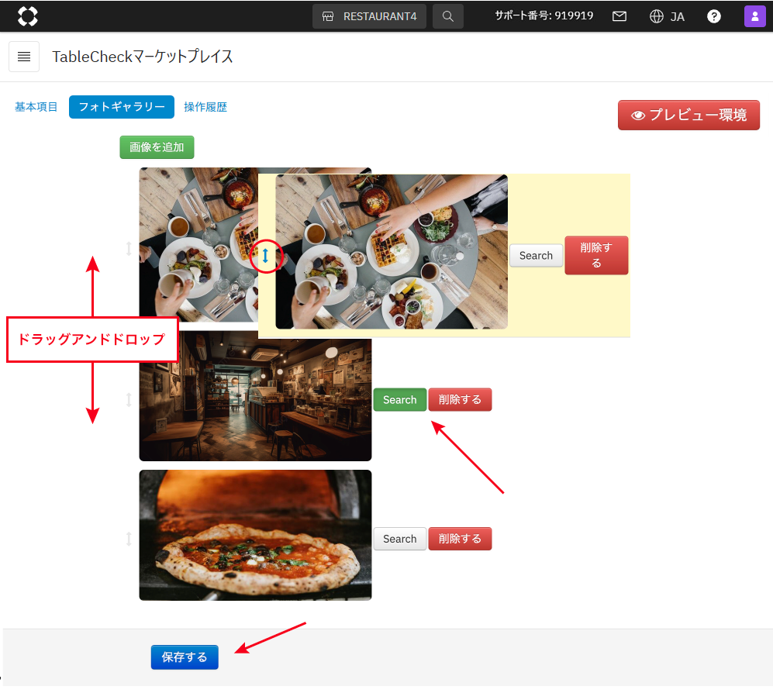Open the mail envelope icon
The height and width of the screenshot is (700, 773).
pos(619,16)
